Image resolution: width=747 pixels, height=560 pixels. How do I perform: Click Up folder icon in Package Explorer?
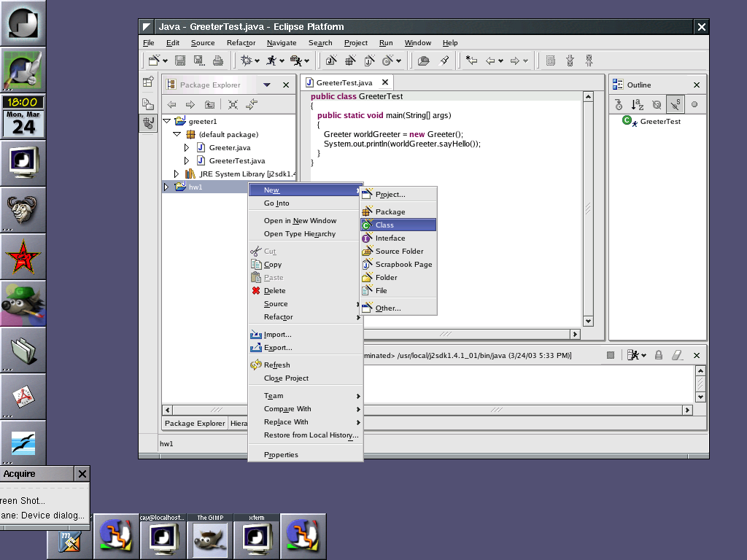(209, 104)
